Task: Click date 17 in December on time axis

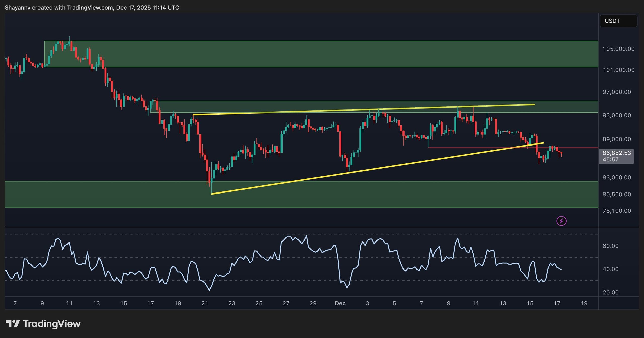Action: [x=557, y=303]
